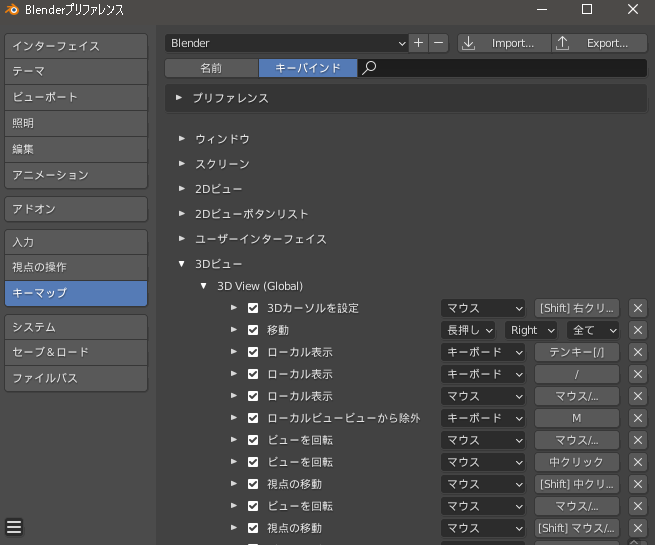This screenshot has width=655, height=545.
Task: Open the インターフェイス preferences section
Action: pyautogui.click(x=76, y=46)
